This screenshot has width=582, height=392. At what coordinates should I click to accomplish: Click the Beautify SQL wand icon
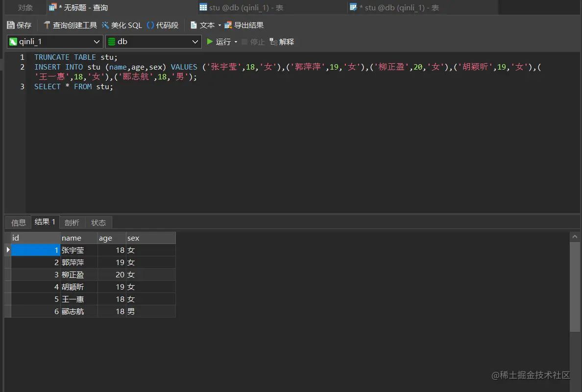click(105, 25)
